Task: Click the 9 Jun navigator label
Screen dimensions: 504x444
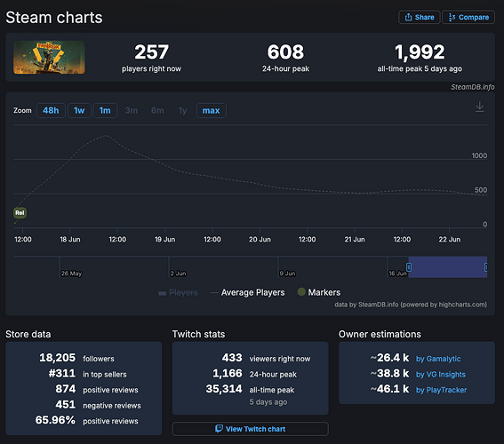Action: tap(287, 274)
